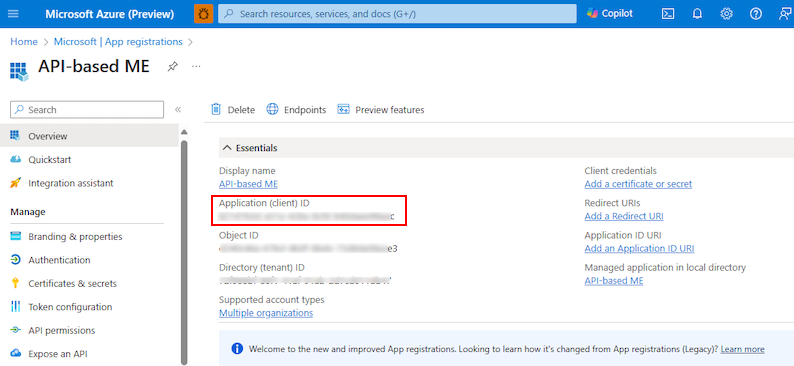Image resolution: width=794 pixels, height=366 pixels.
Task: Open the feedback person icon
Action: pyautogui.click(x=785, y=14)
